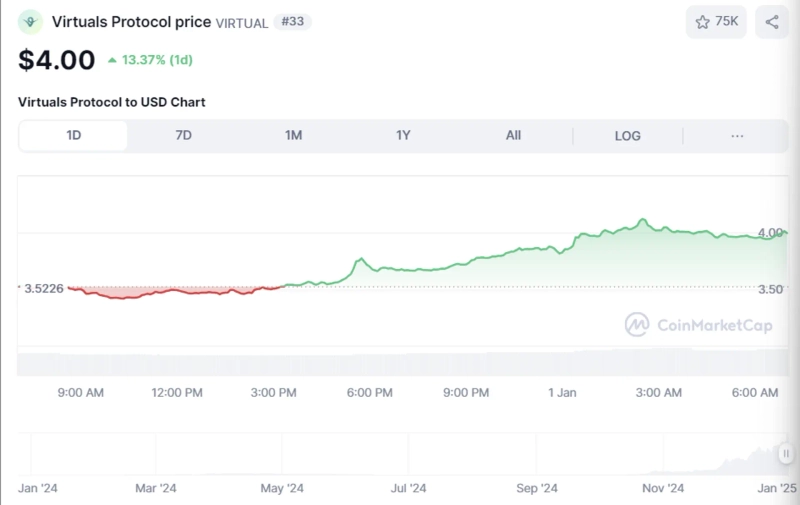
Task: Click the VIRTUAL ticker symbol
Action: [242, 22]
